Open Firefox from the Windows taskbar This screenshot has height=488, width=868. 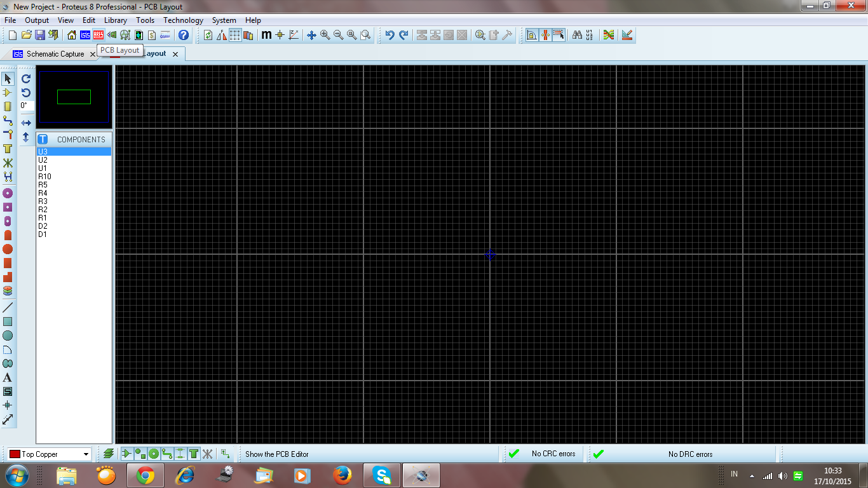[x=342, y=475]
